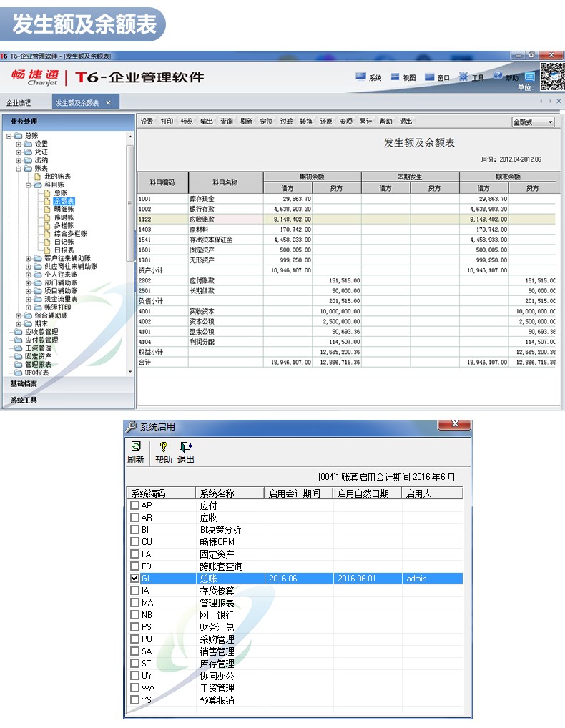Click the magnifier icon in 系统启用 title
This screenshot has width=565, height=728.
(x=132, y=426)
